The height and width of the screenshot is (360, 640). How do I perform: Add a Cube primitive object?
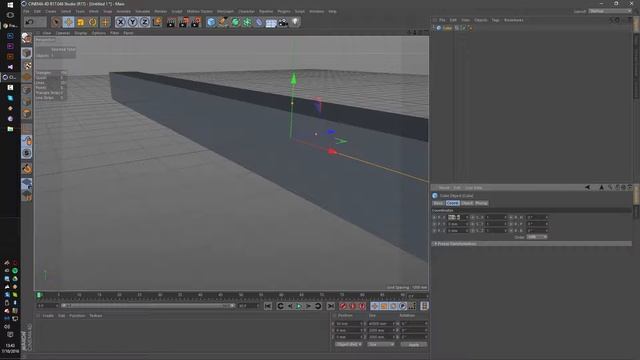(211, 22)
